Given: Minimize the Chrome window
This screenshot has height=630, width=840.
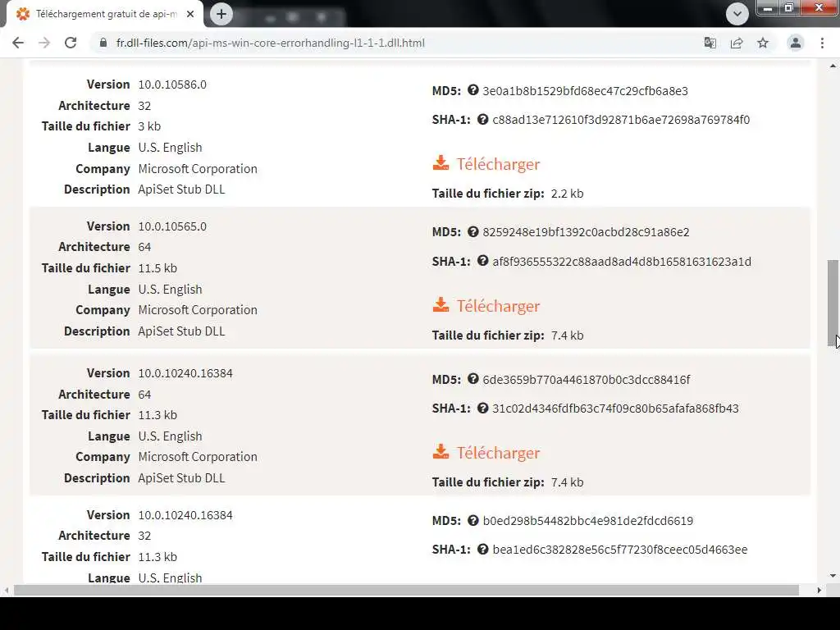Looking at the screenshot, I should click(x=768, y=7).
